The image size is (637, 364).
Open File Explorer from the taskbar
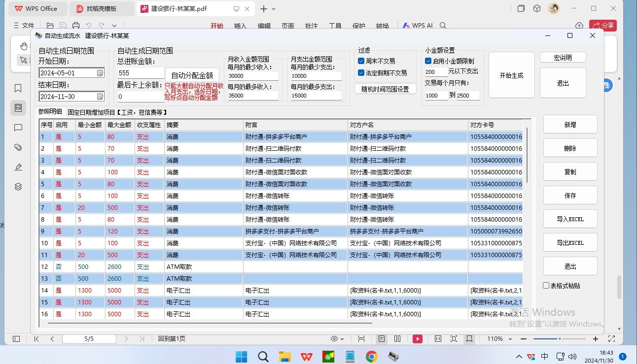[x=285, y=356]
